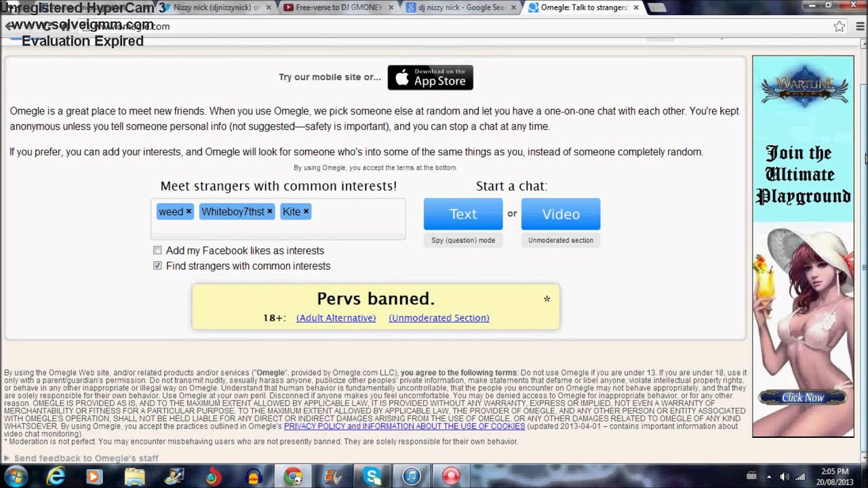Open the taskbar clock showing 2:05 PM
Screen dimensions: 868x488
tap(835, 476)
